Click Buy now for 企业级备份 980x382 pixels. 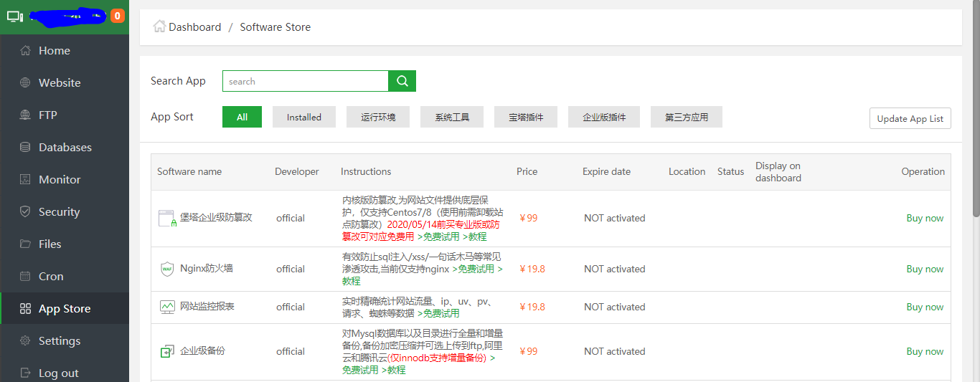[925, 352]
